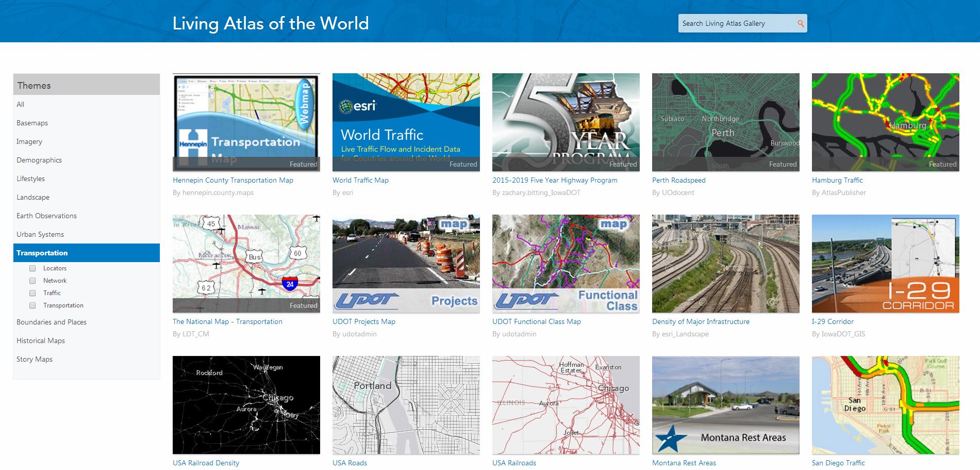
Task: Select the All theme
Action: (87, 104)
